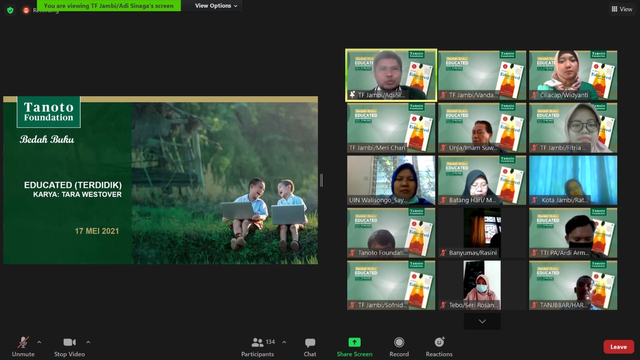Start recording with the Record button
This screenshot has height=360, width=640.
coord(399,347)
